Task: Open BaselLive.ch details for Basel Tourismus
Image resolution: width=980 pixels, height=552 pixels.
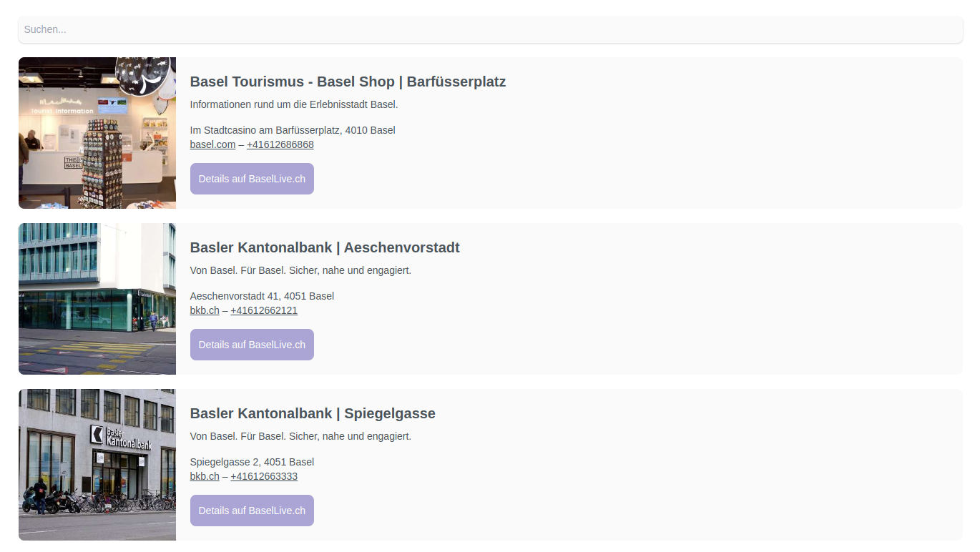Action: coord(252,179)
